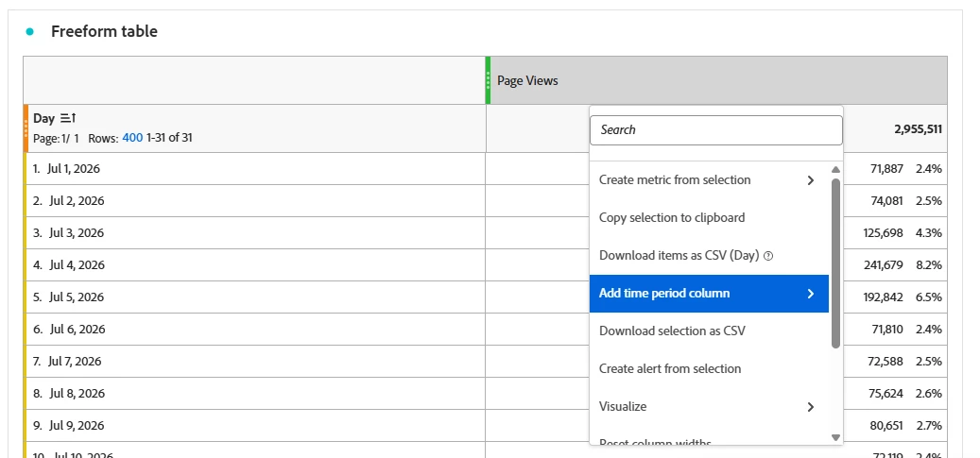Click the 71,810 page views cell

click(x=886, y=330)
